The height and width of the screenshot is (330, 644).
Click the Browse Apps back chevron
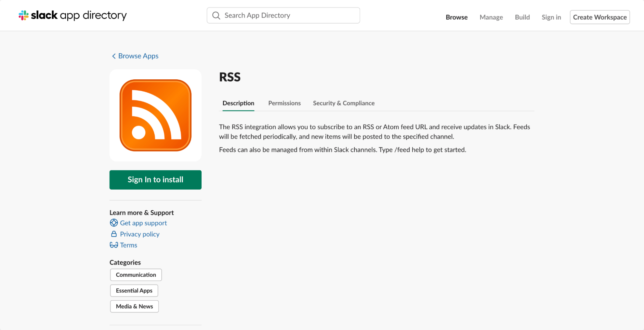114,56
